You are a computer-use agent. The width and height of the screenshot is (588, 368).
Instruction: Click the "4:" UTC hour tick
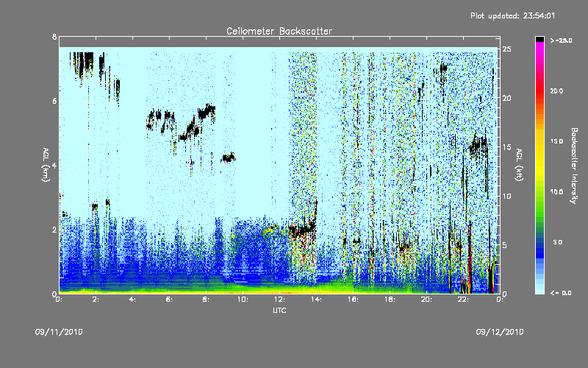(x=132, y=300)
